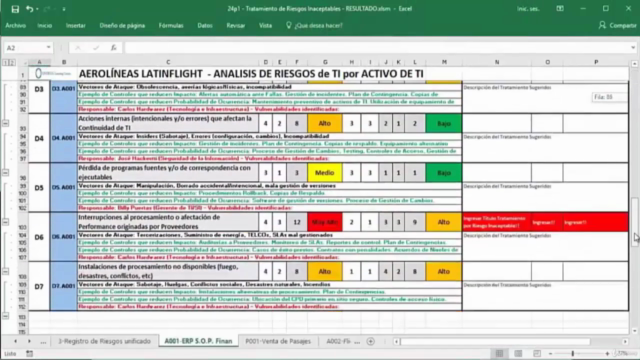640x360 pixels.
Task: Add a new sheet with plus icon
Action: 371,341
